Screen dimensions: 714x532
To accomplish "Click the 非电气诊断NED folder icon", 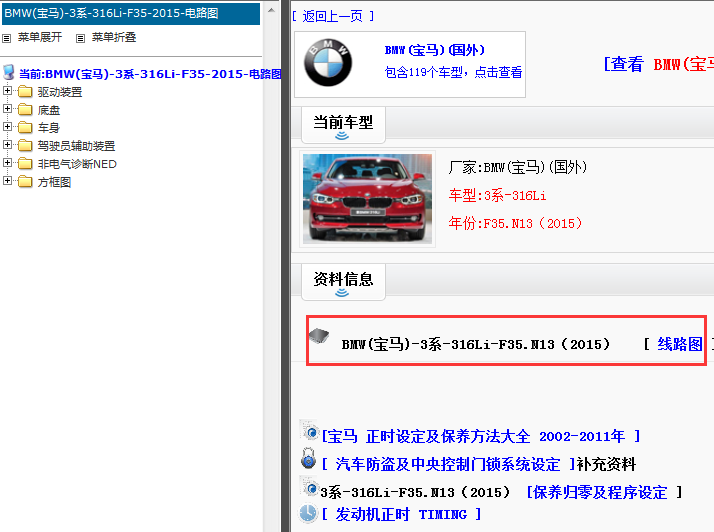I will pos(25,164).
